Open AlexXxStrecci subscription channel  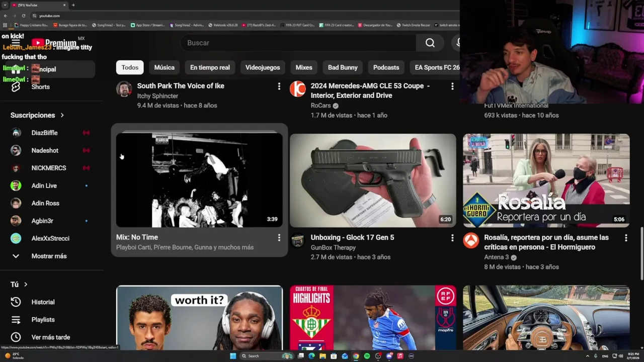(x=49, y=238)
